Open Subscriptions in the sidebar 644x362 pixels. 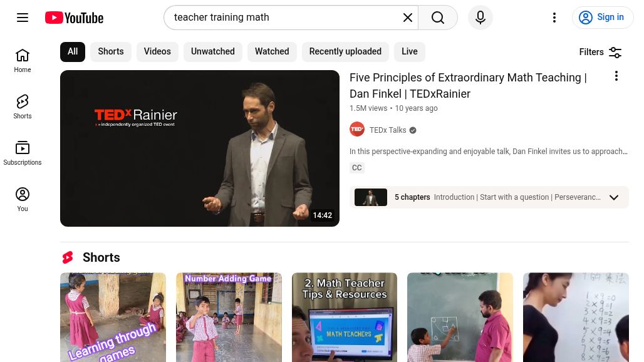(23, 153)
